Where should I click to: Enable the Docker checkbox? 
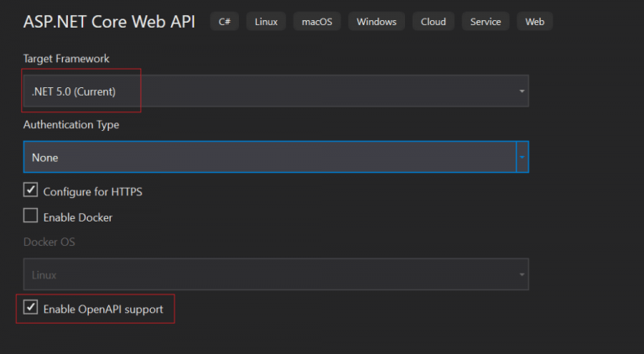tap(31, 216)
